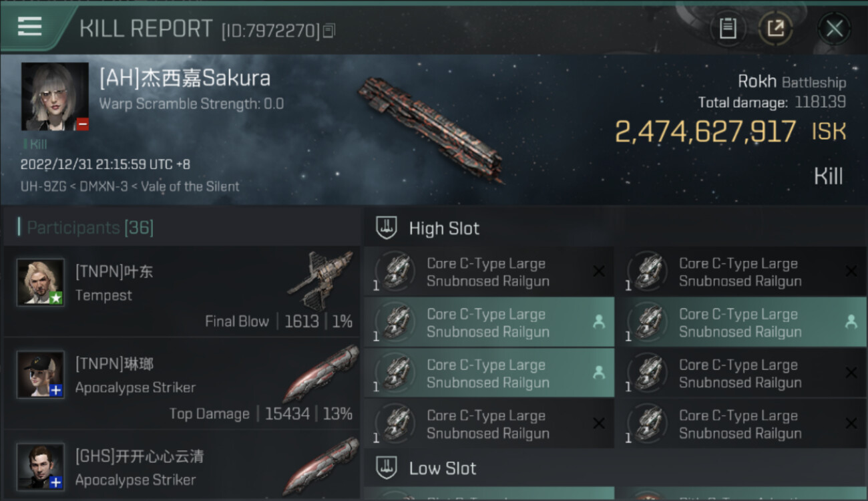Screen dimensions: 868x501
Task: Click the High Slot shield icon
Action: 387,228
